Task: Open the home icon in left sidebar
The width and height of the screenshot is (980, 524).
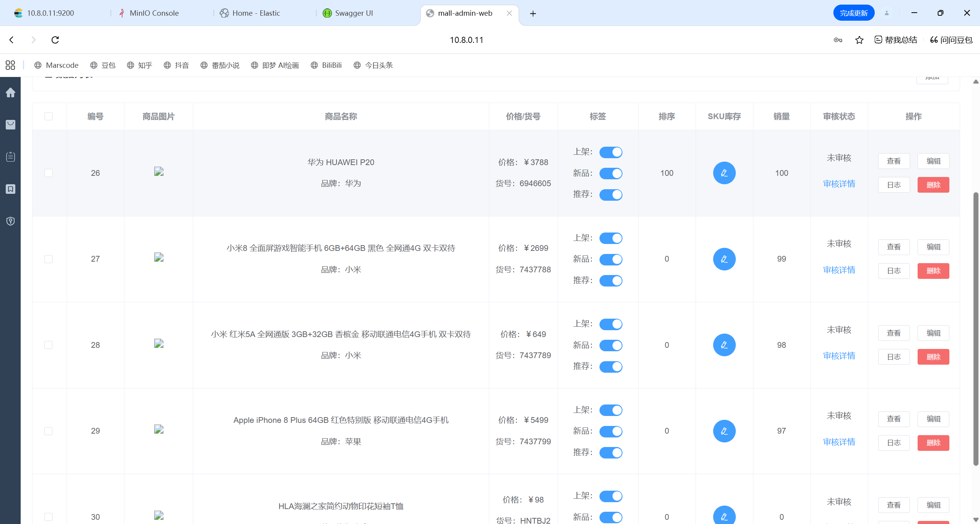Action: tap(10, 93)
